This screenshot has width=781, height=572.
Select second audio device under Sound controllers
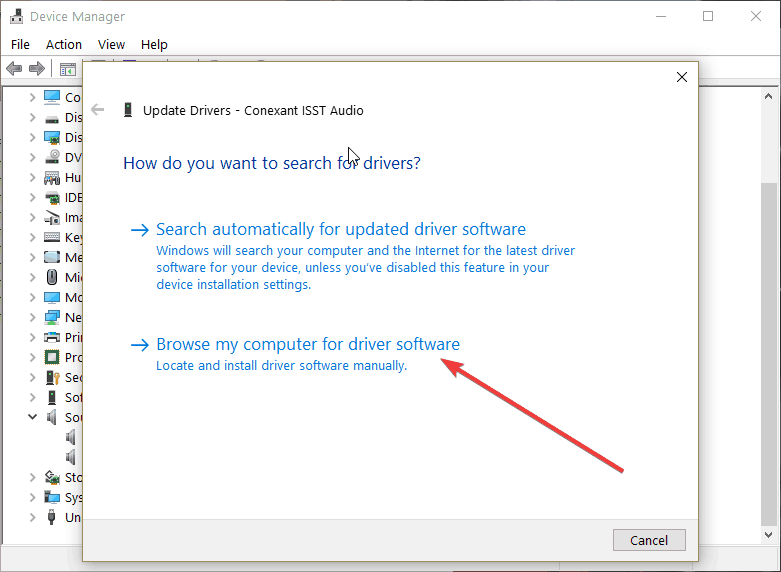point(71,457)
